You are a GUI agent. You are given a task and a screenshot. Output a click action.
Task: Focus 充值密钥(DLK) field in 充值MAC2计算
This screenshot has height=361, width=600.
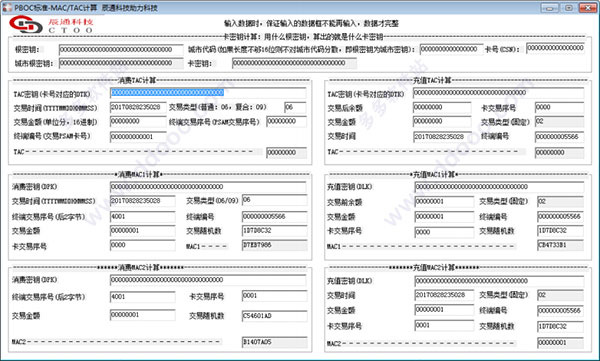[x=499, y=281]
